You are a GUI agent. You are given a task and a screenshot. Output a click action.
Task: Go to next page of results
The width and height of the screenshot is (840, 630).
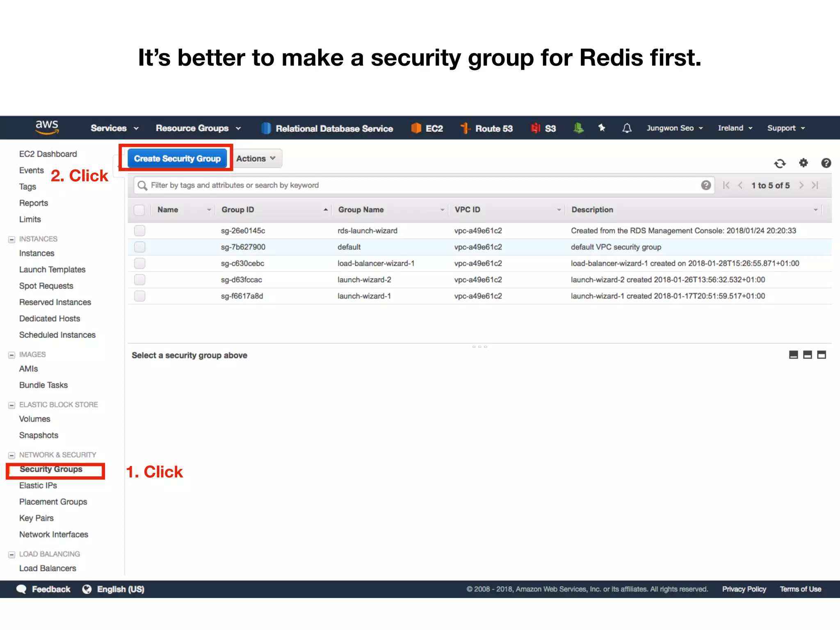coord(801,185)
